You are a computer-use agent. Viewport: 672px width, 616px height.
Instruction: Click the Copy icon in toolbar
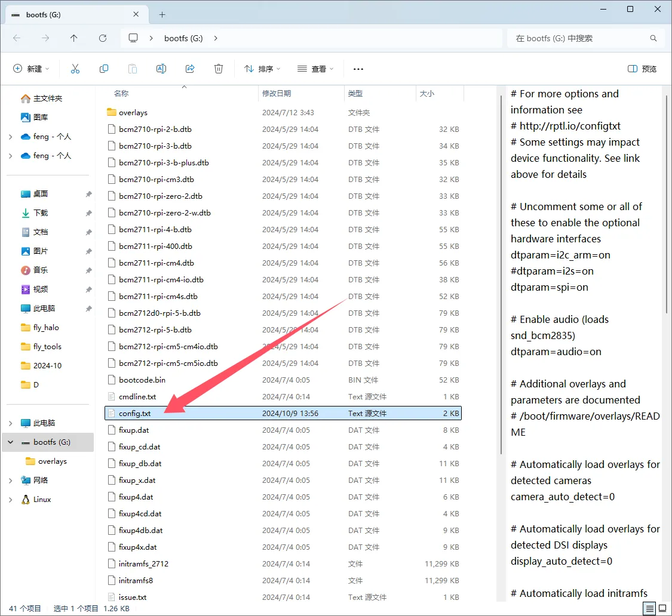pos(104,69)
